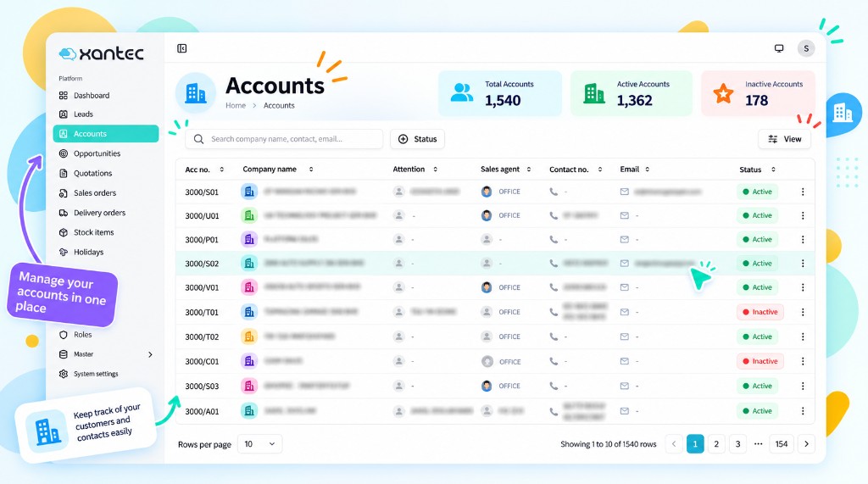Go to page 2
The width and height of the screenshot is (868, 484).
click(x=716, y=444)
